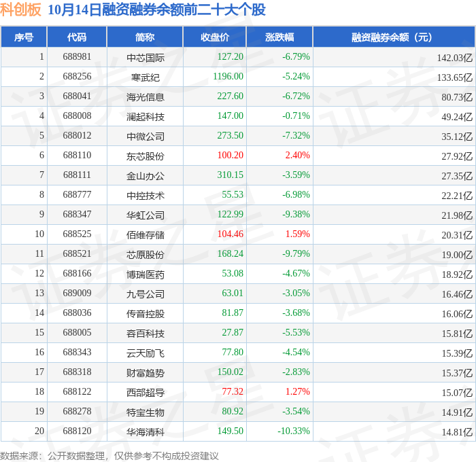
Task: Click the 简称 column header
Action: point(145,37)
